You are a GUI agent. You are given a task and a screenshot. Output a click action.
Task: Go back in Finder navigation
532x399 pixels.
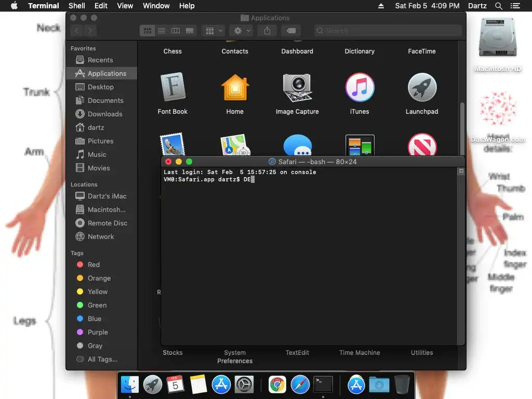[77, 31]
